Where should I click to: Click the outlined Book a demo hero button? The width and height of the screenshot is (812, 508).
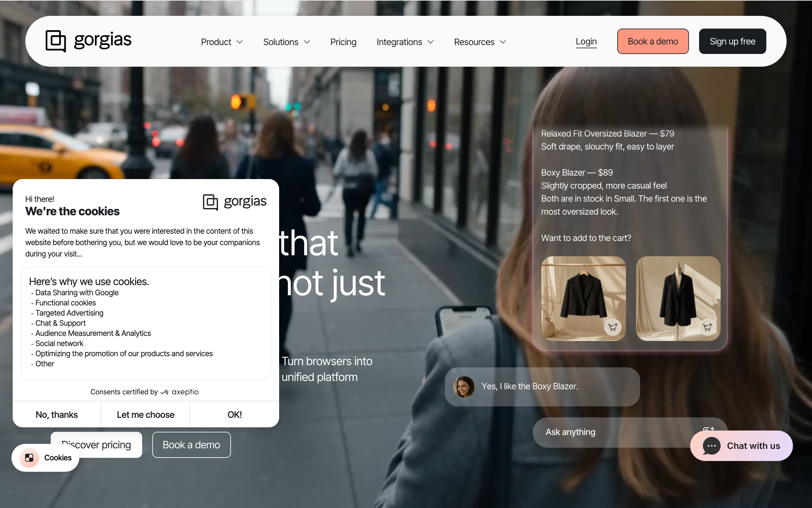(x=191, y=445)
